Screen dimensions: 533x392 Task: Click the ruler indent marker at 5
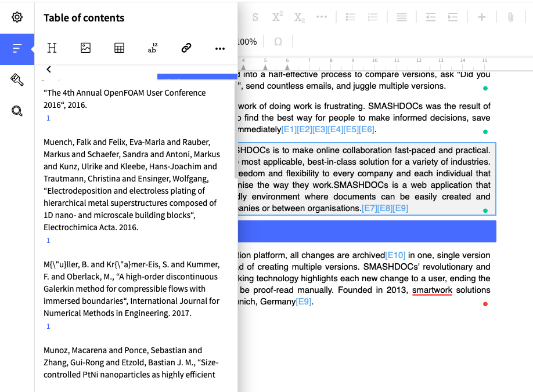pyautogui.click(x=265, y=67)
